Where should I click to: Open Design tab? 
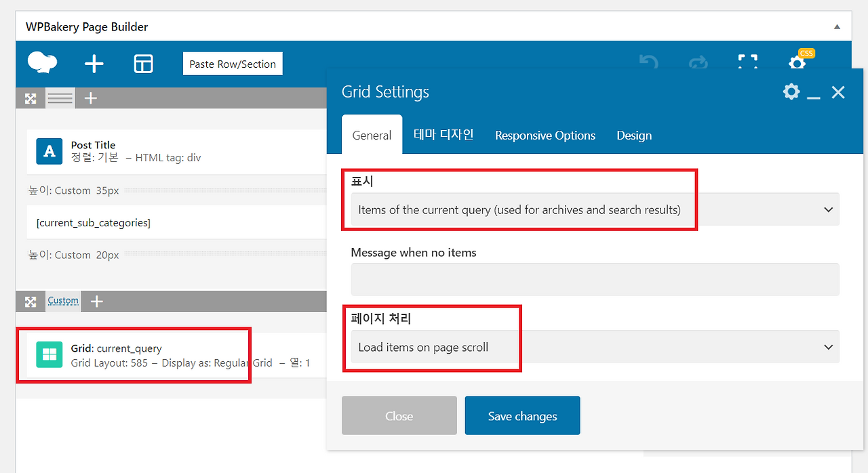[x=634, y=136]
